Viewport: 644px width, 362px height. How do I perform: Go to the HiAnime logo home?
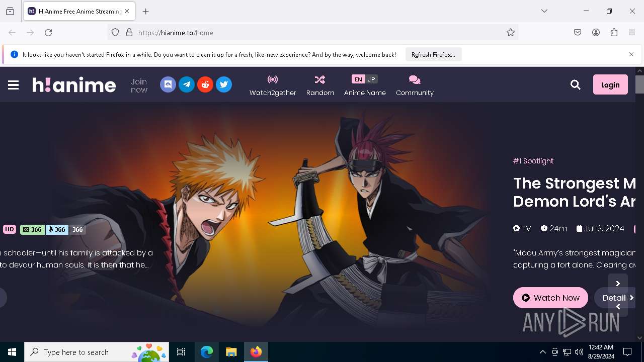pyautogui.click(x=74, y=85)
